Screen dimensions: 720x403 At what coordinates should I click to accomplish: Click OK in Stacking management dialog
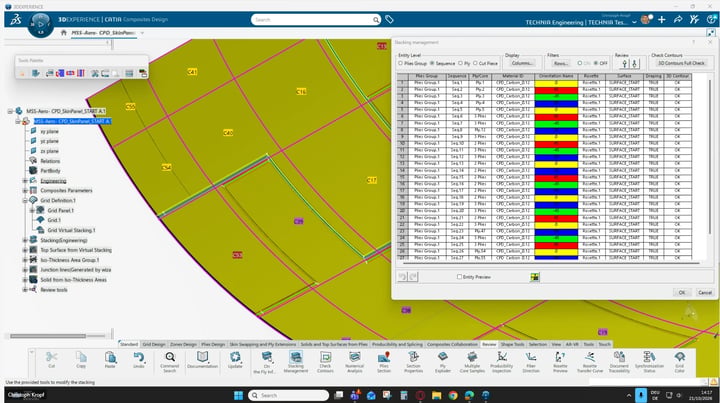click(x=681, y=292)
